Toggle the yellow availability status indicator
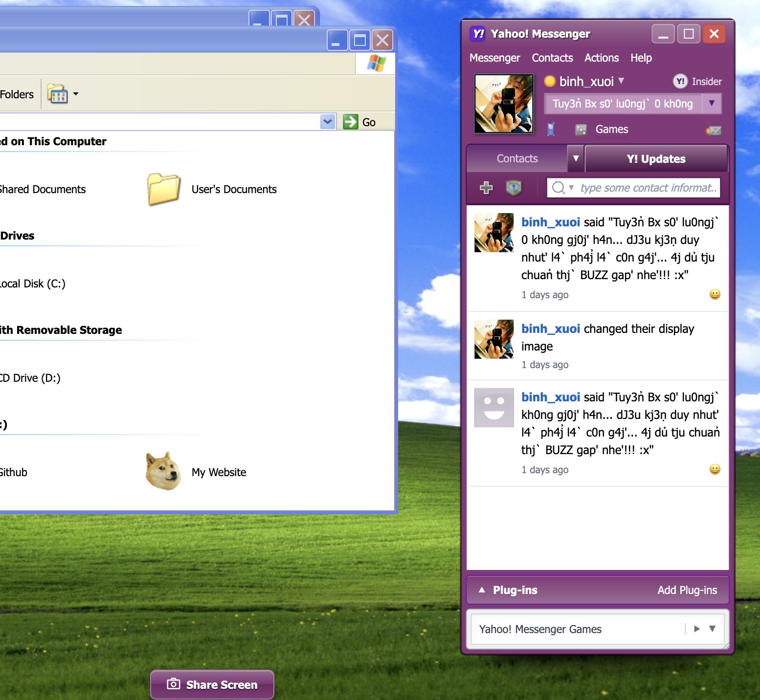Viewport: 760px width, 700px height. (549, 82)
